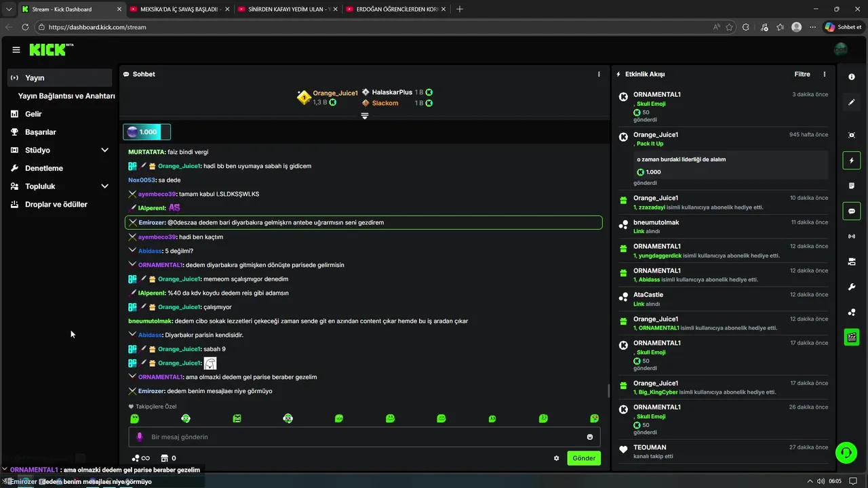Image resolution: width=868 pixels, height=488 pixels.
Task: Click Pack It Up gift link
Action: tap(650, 144)
